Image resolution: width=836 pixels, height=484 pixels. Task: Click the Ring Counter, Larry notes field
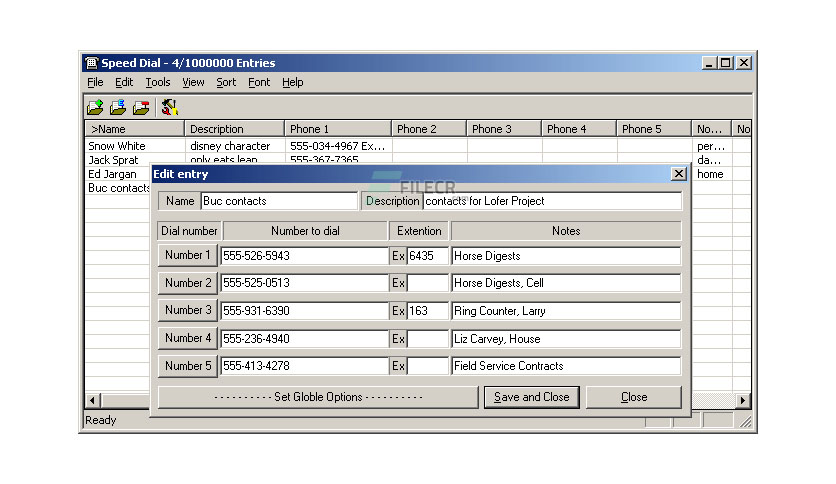coord(566,311)
